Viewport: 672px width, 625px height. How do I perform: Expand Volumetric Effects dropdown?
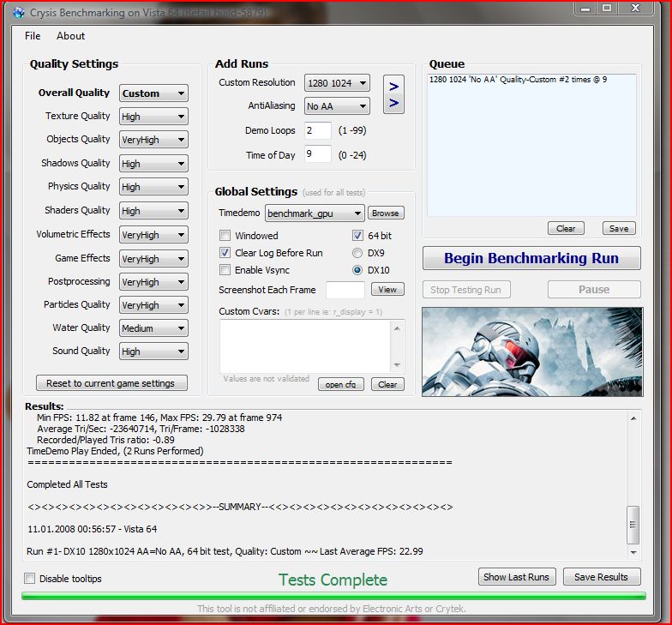click(153, 235)
